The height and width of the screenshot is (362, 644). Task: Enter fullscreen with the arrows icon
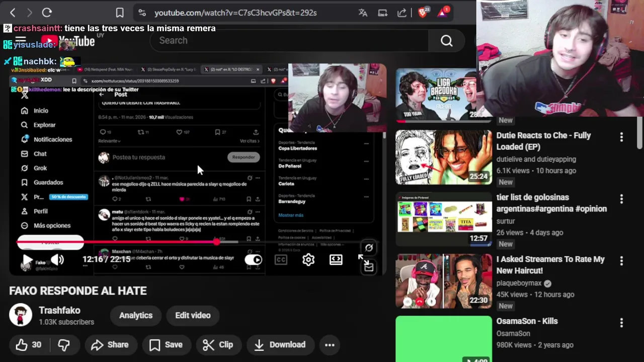[363, 259]
